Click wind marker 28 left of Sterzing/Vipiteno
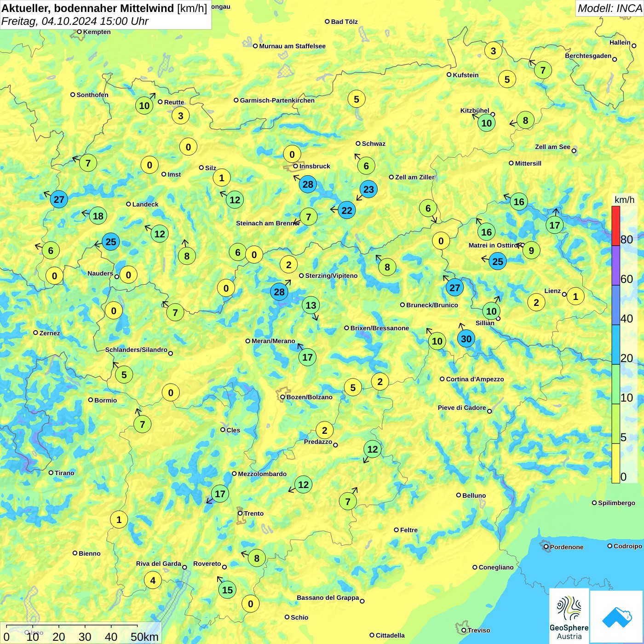 [x=279, y=292]
